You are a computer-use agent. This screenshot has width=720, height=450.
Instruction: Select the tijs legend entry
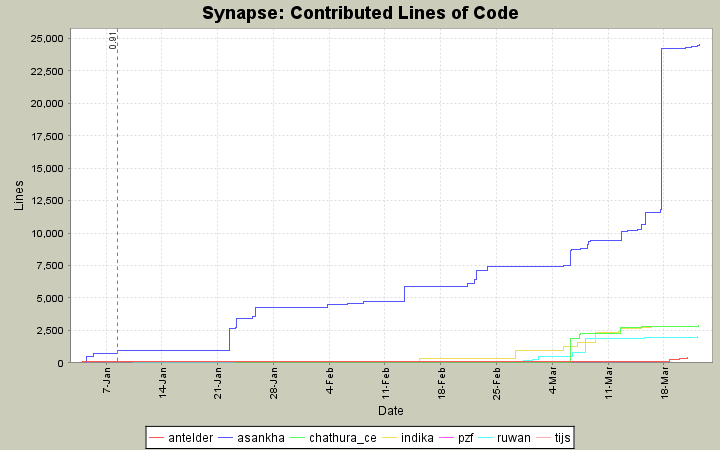pyautogui.click(x=553, y=438)
